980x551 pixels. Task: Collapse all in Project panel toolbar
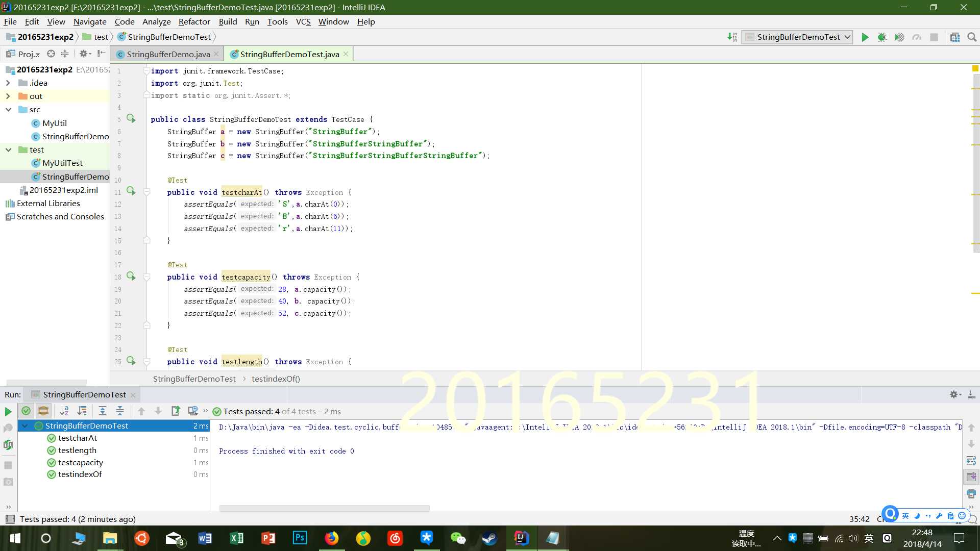point(65,54)
